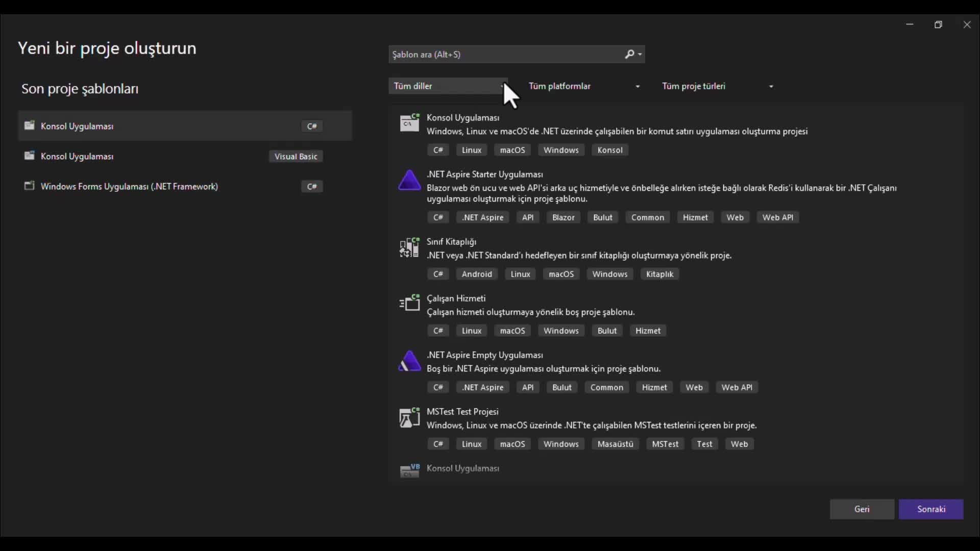Click Windows tag under Çalışan Hizmeti
Image resolution: width=980 pixels, height=551 pixels.
[561, 331]
